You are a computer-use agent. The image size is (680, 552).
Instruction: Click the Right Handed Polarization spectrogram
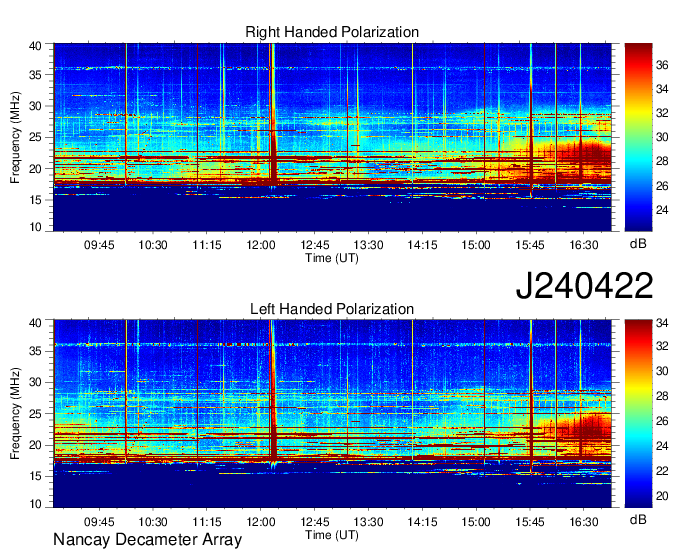(332, 137)
